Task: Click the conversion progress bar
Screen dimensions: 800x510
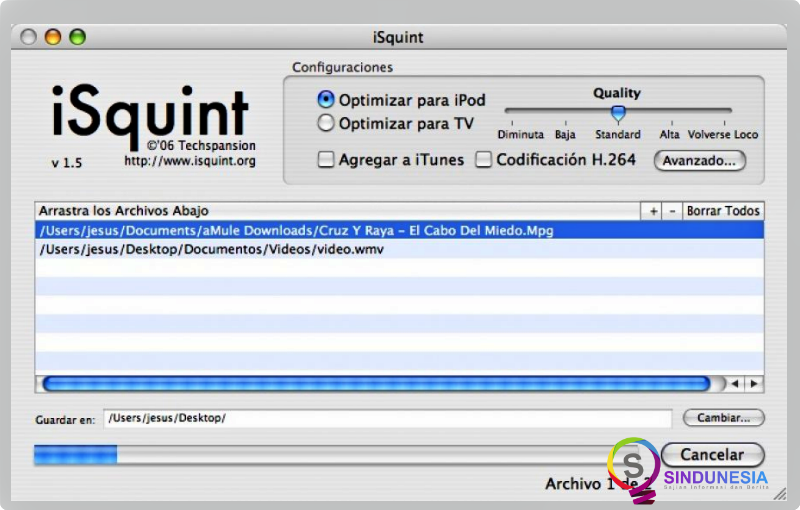Action: pyautogui.click(x=337, y=454)
